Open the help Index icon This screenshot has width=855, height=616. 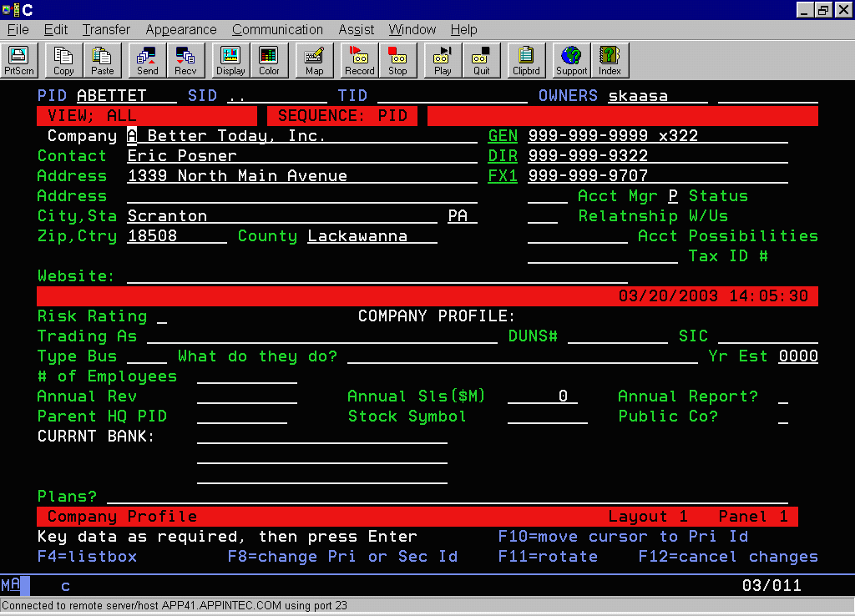(610, 60)
